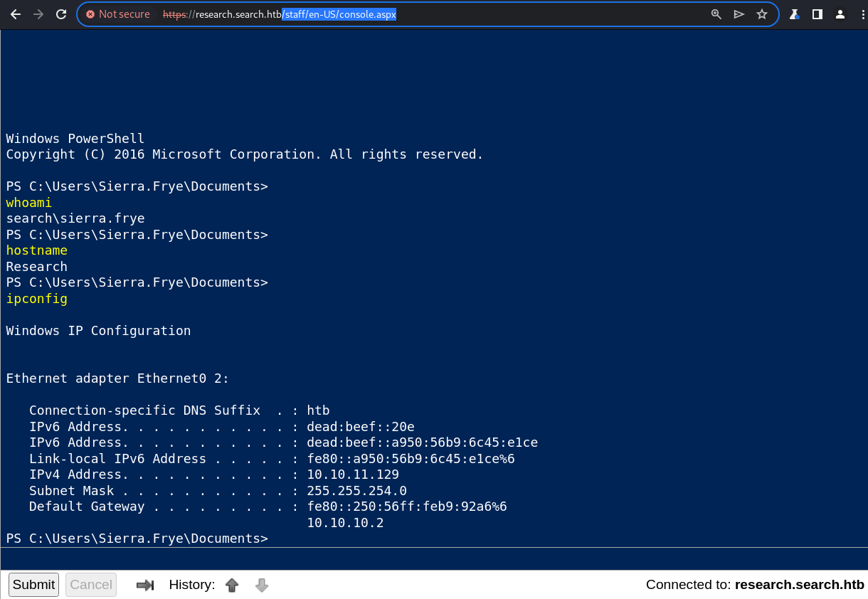Viewport: 868px width, 599px height.
Task: Submit the PowerShell command
Action: pyautogui.click(x=33, y=585)
